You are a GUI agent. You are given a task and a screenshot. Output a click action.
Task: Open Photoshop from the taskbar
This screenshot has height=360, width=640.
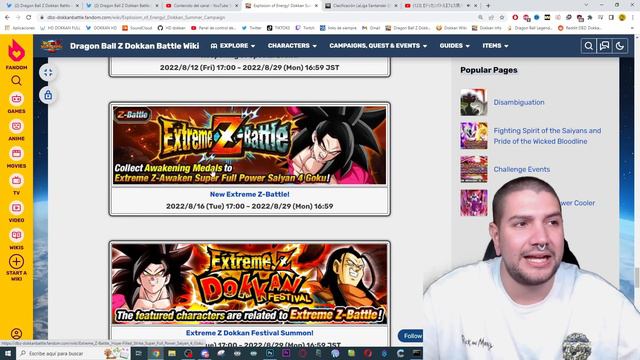point(270,353)
